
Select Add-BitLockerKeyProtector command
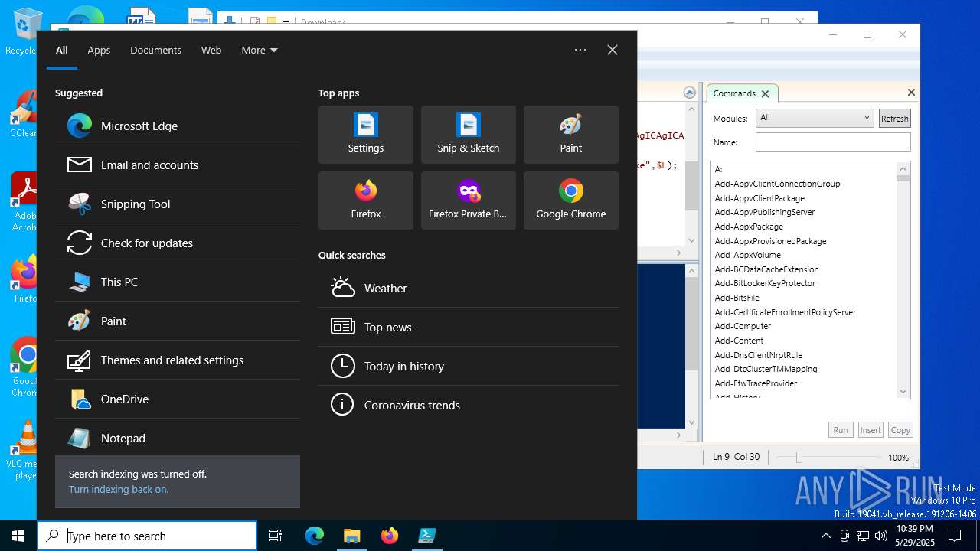pos(765,283)
